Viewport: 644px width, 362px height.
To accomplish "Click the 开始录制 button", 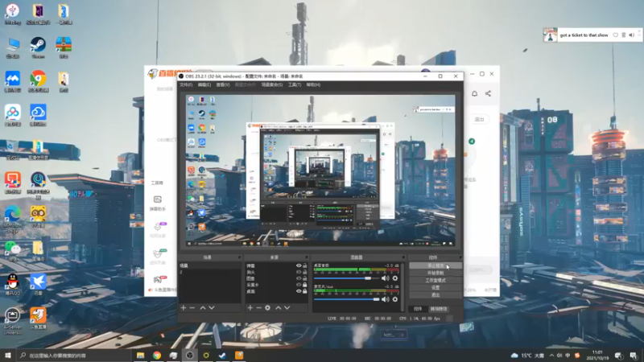I will [435, 273].
